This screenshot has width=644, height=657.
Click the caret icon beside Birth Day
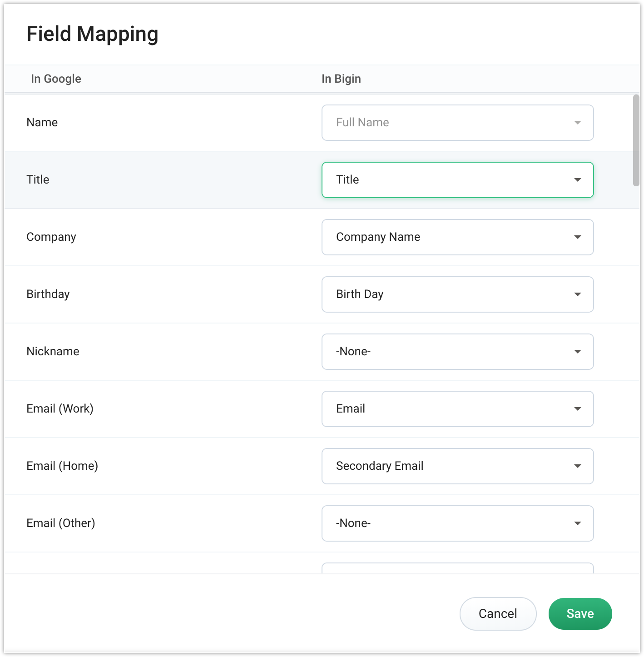point(578,294)
